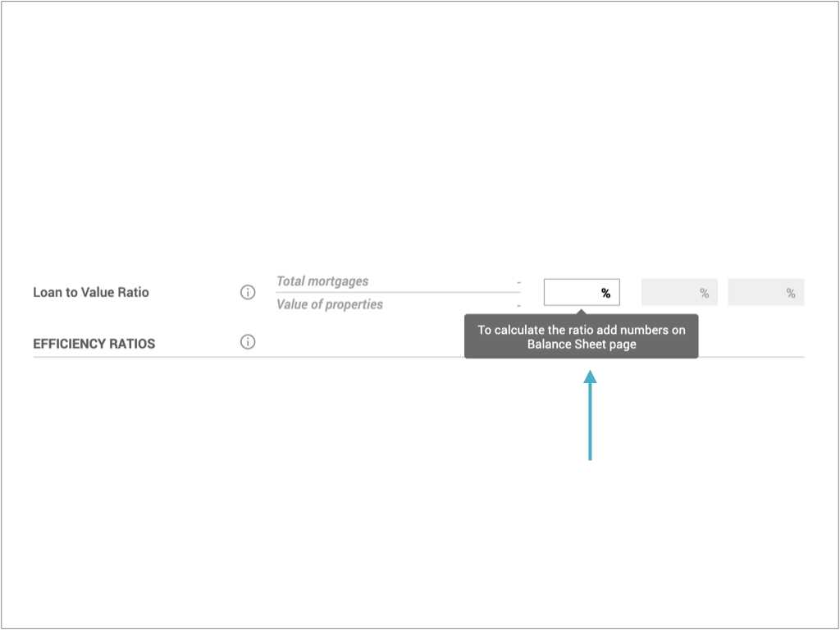Click the grey ratio calculation tooltip
Screen dimensions: 840x630
[x=582, y=336]
